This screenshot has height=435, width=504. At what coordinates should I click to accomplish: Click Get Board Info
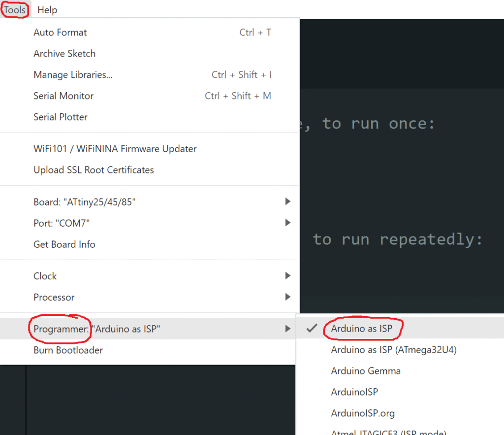click(x=64, y=244)
